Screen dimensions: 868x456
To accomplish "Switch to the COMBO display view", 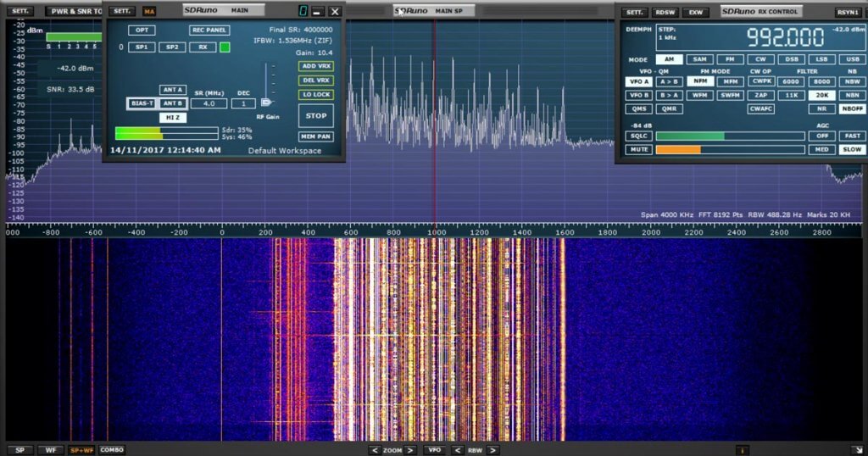I will pyautogui.click(x=112, y=450).
